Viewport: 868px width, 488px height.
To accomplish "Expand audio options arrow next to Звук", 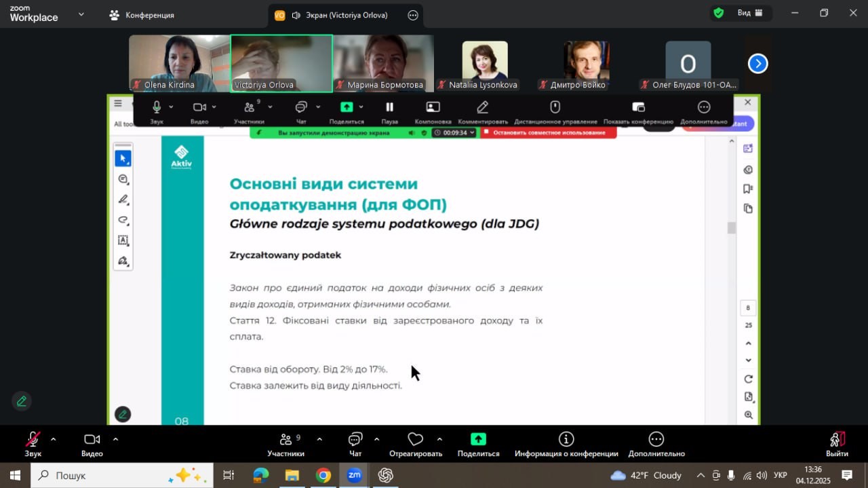I will pyautogui.click(x=54, y=439).
